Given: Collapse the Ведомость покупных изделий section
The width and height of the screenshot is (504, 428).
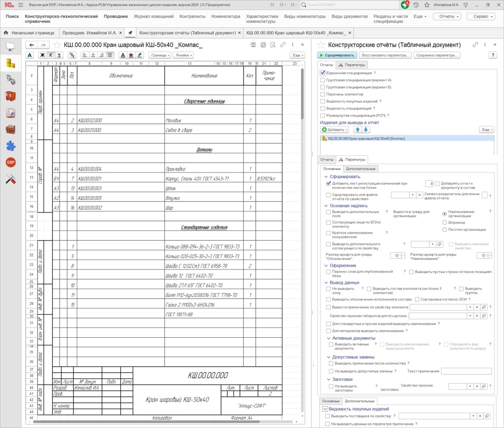Looking at the screenshot, I should [x=325, y=409].
